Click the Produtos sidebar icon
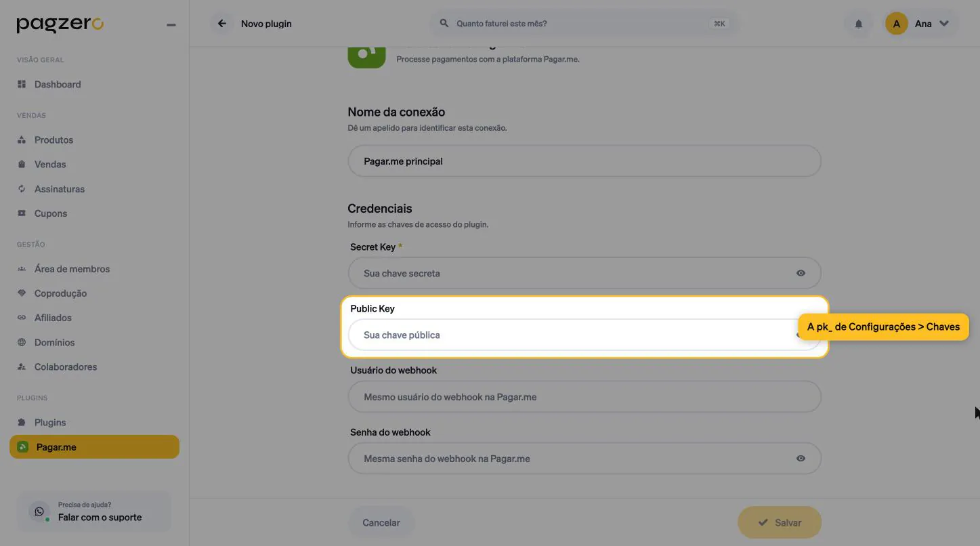 pos(22,140)
